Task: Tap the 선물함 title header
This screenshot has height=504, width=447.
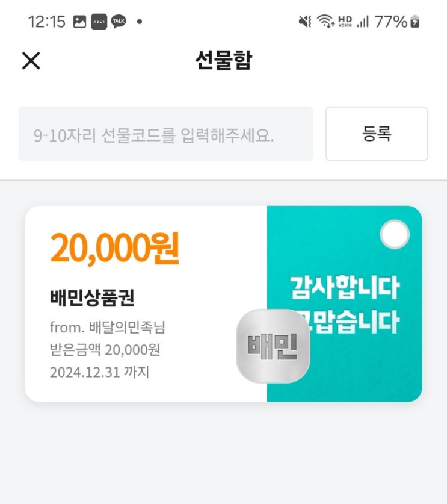Action: (223, 60)
